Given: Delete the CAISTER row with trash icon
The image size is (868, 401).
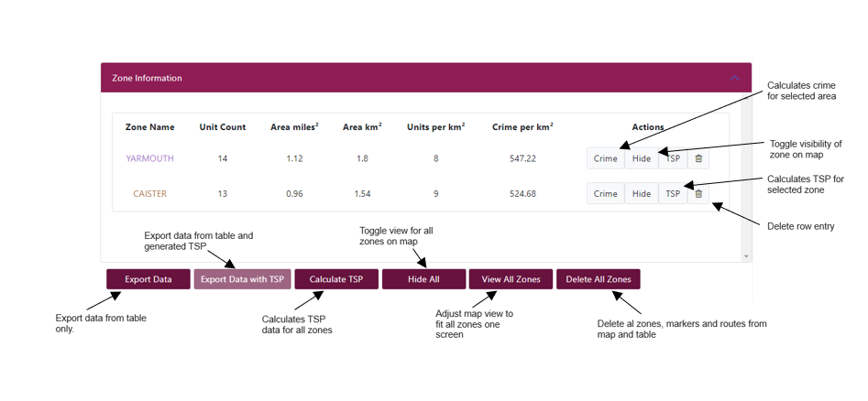Looking at the screenshot, I should click(698, 193).
